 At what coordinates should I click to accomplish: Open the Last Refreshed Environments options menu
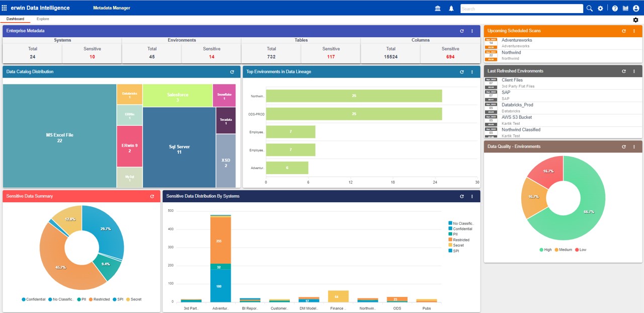pos(633,71)
